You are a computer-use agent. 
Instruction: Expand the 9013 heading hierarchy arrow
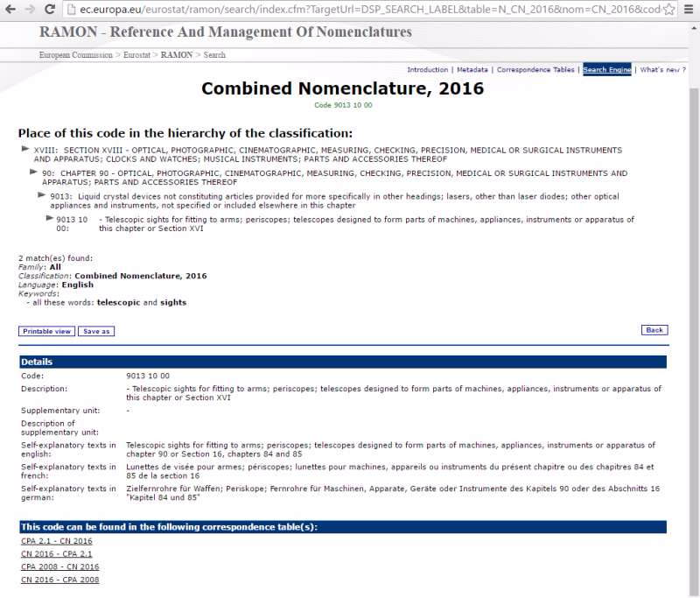[41, 195]
